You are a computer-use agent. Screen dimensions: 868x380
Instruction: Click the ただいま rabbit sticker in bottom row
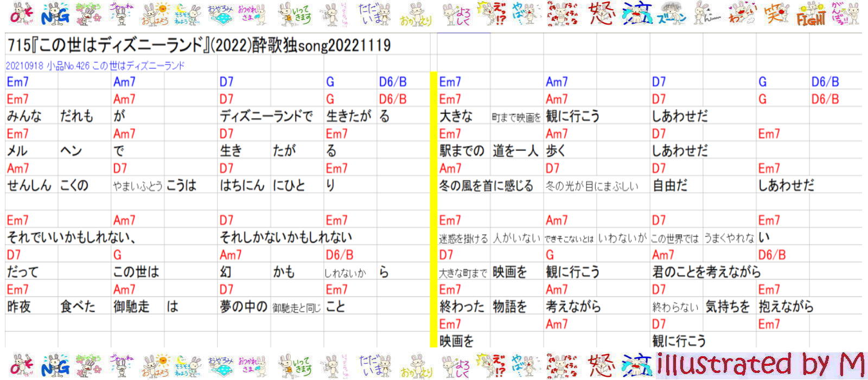coord(374,365)
